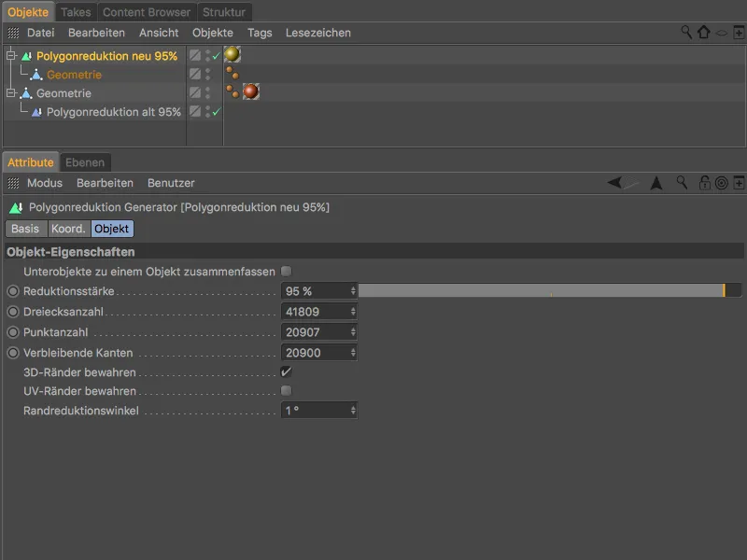The height and width of the screenshot is (560, 747).
Task: Switch to the Struktur tab
Action: 224,12
